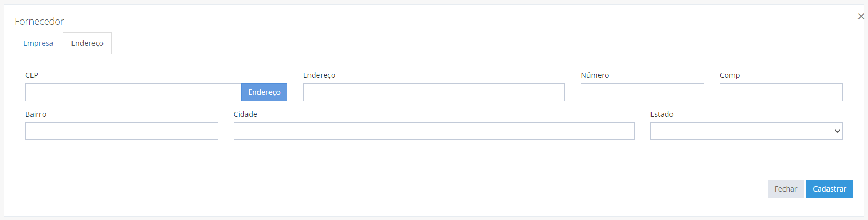
Task: Open the Estado dropdown list
Action: (747, 131)
